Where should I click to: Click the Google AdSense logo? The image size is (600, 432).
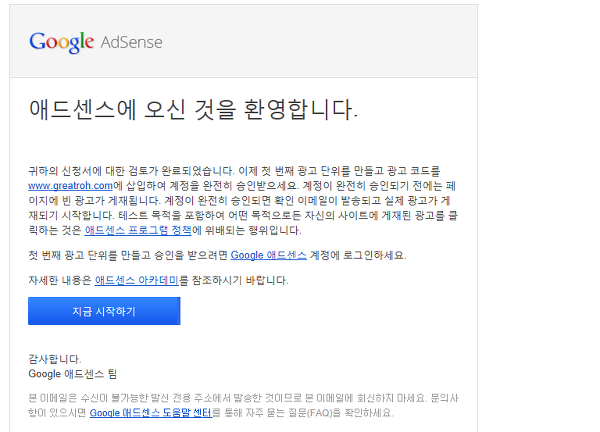(96, 42)
